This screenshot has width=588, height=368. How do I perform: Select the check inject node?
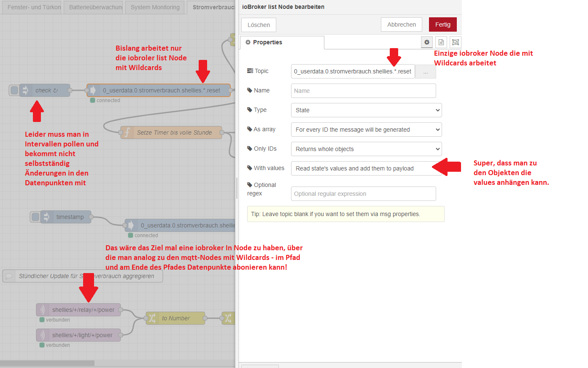45,90
